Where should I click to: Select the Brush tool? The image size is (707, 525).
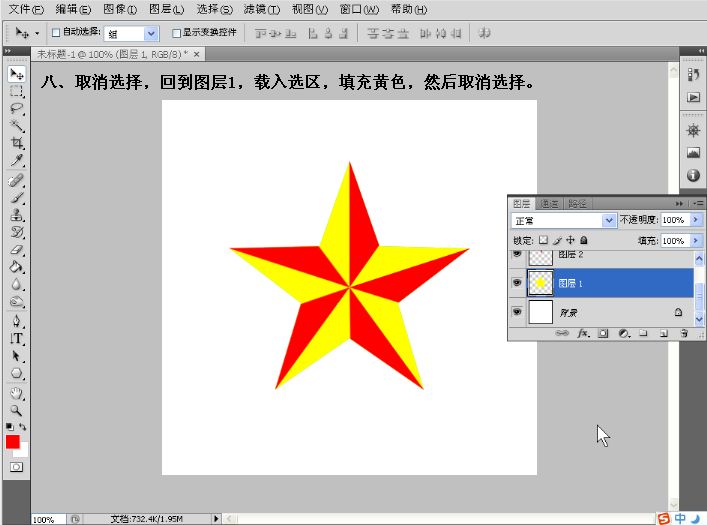(x=17, y=198)
